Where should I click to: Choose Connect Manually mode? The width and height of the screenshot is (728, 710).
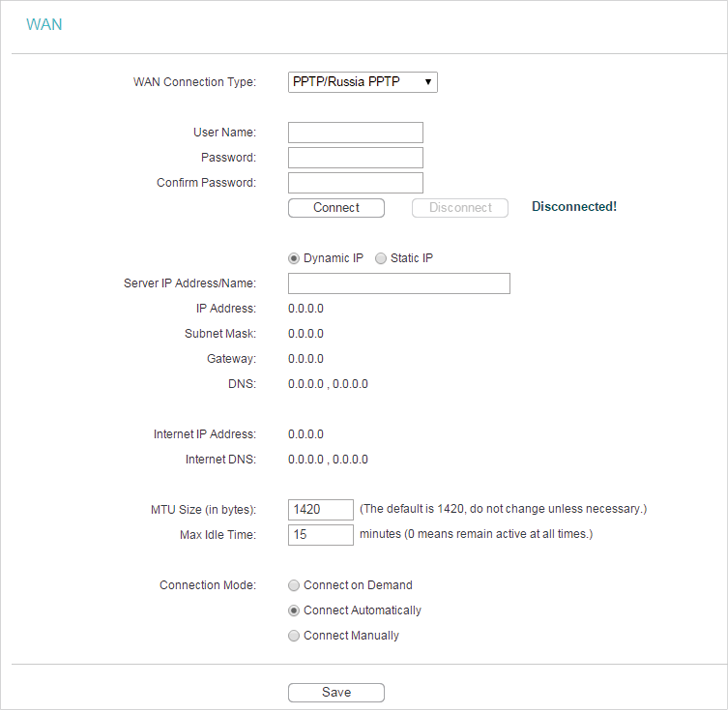click(x=294, y=635)
